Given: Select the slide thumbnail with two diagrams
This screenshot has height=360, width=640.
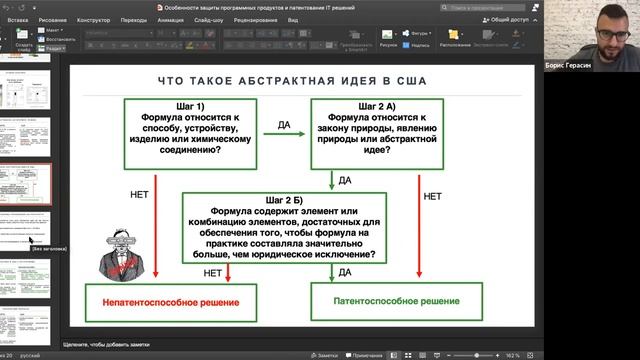Looking at the screenshot, I should pyautogui.click(x=25, y=89).
